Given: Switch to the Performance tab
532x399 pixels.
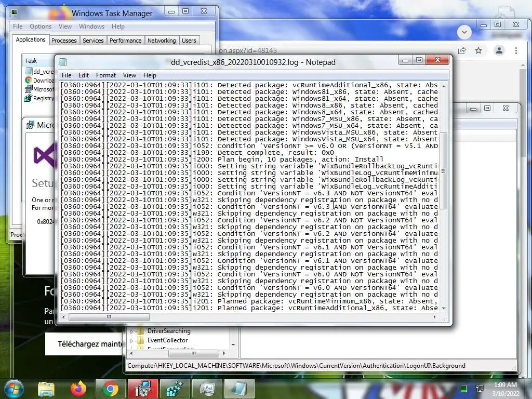Looking at the screenshot, I should tap(125, 41).
